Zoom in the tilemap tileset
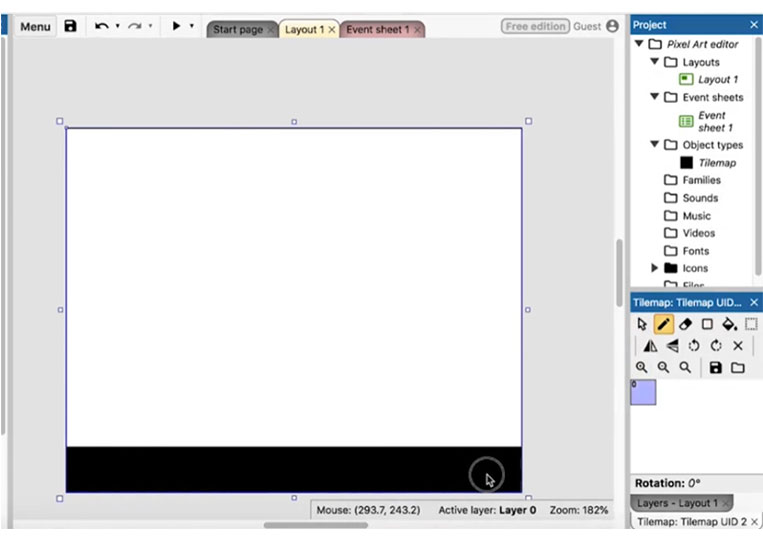This screenshot has width=763, height=541. [642, 367]
